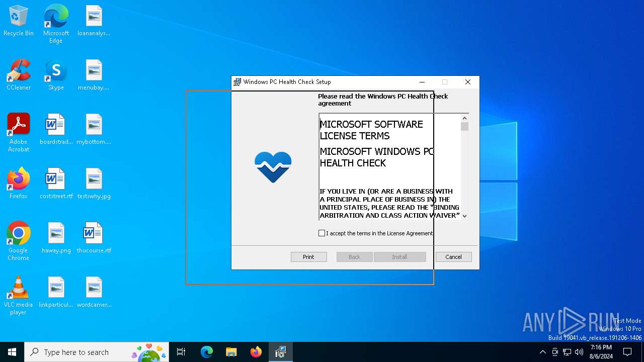Click the license text scrollbar thumb
The height and width of the screenshot is (362, 644).
[464, 127]
